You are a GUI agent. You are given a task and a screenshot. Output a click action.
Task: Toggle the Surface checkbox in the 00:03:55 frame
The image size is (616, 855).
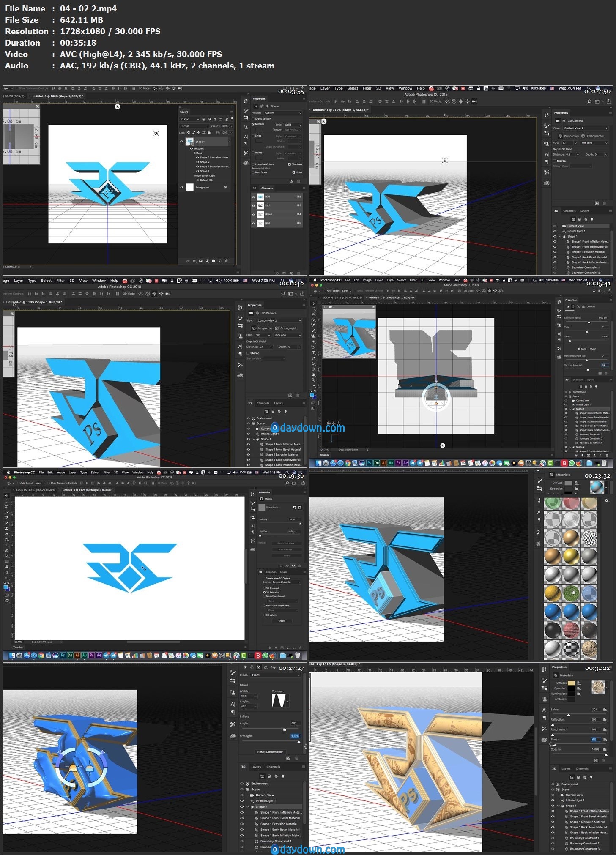click(x=253, y=124)
